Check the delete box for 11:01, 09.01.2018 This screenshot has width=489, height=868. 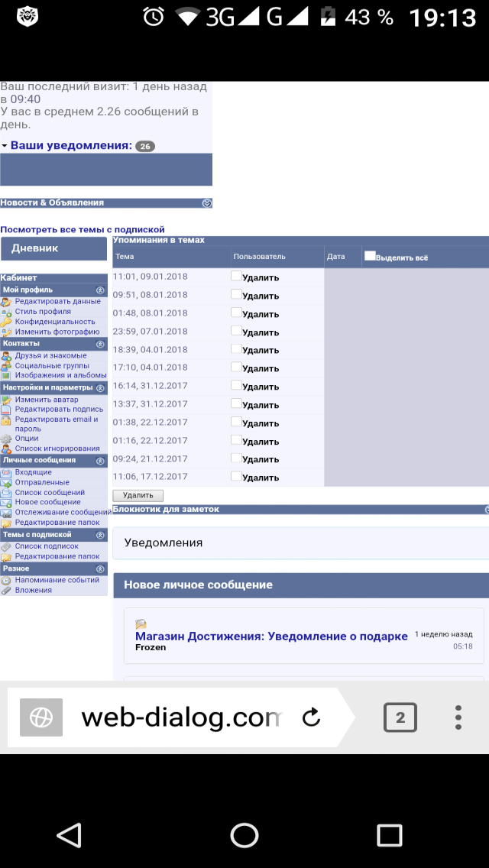(236, 277)
